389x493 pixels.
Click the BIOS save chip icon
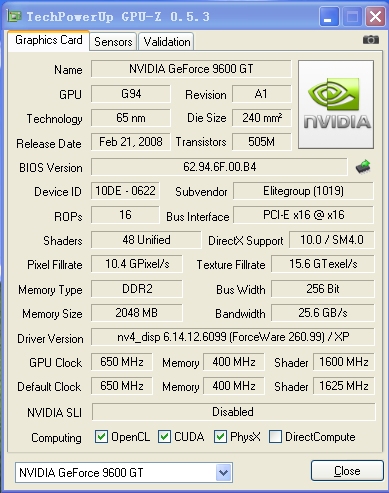(363, 166)
